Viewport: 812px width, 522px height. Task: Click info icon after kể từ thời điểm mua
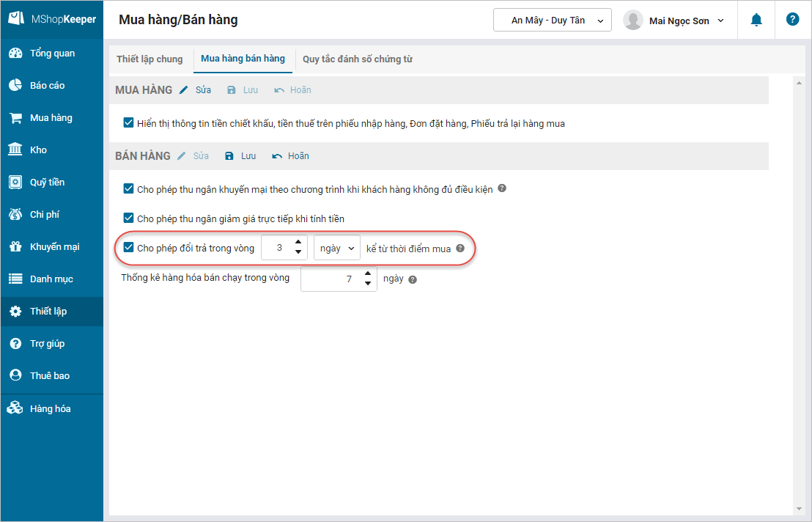tap(459, 248)
